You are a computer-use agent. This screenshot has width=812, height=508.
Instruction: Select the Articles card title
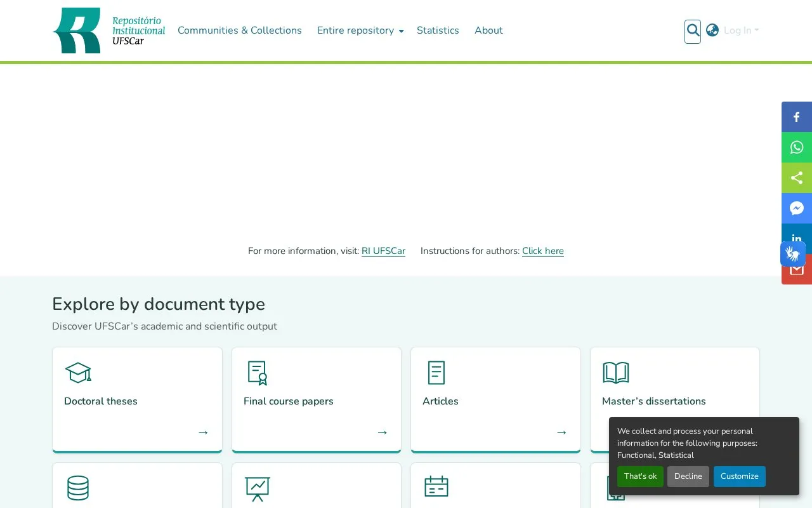(440, 401)
